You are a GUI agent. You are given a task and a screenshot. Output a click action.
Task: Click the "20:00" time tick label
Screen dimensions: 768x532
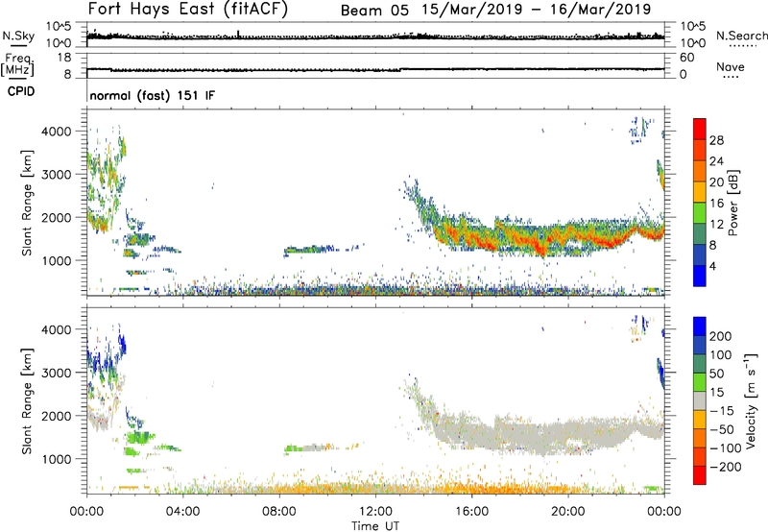pyautogui.click(x=568, y=512)
